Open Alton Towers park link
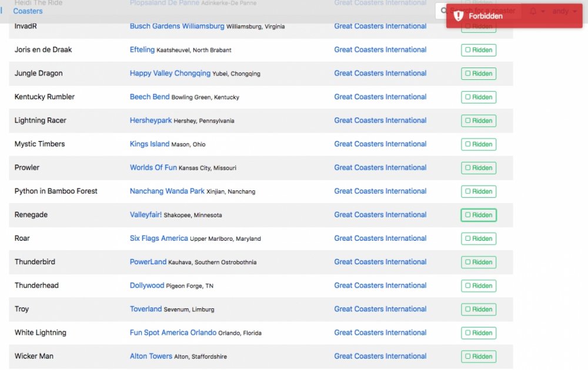Image resolution: width=588 pixels, height=370 pixels. click(151, 356)
